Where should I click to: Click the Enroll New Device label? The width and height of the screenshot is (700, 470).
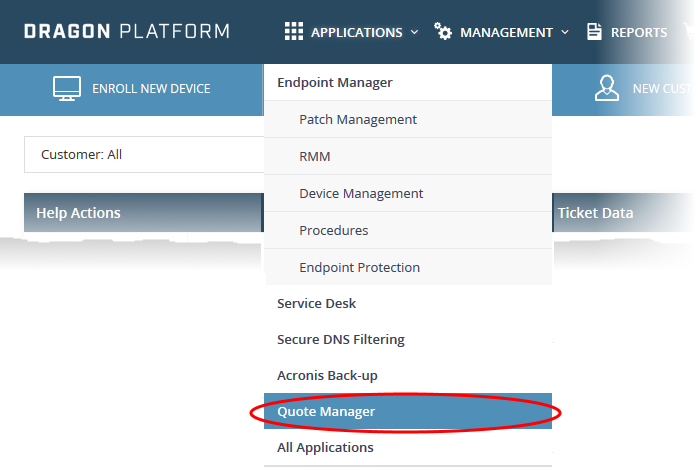coord(151,89)
